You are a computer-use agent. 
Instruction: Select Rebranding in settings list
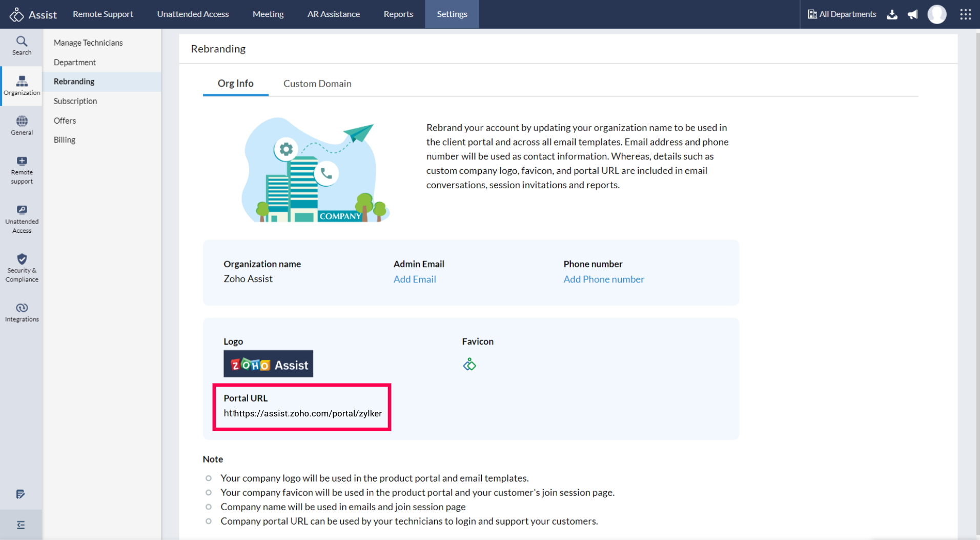102,82
